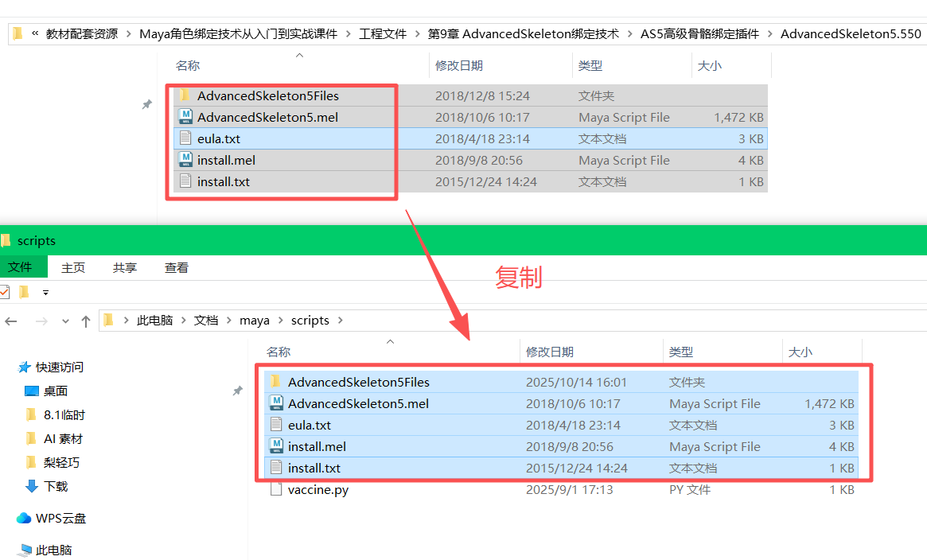927x560 pixels.
Task: Sort scripts window by 类型 column
Action: (x=681, y=352)
